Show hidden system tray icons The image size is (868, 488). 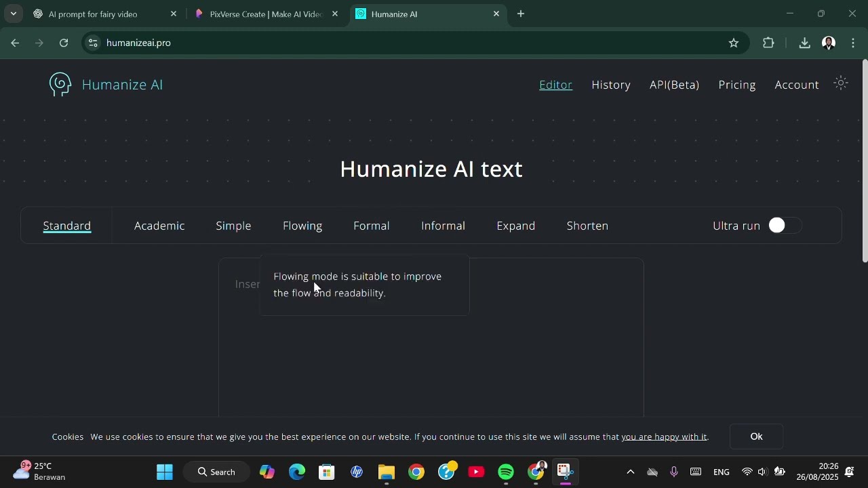pyautogui.click(x=631, y=472)
